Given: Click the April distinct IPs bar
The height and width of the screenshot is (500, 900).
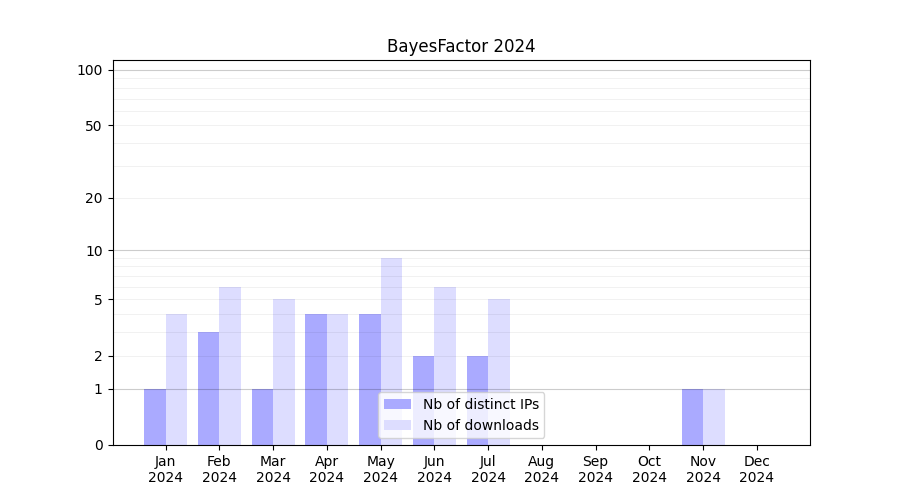Looking at the screenshot, I should click(x=316, y=379).
